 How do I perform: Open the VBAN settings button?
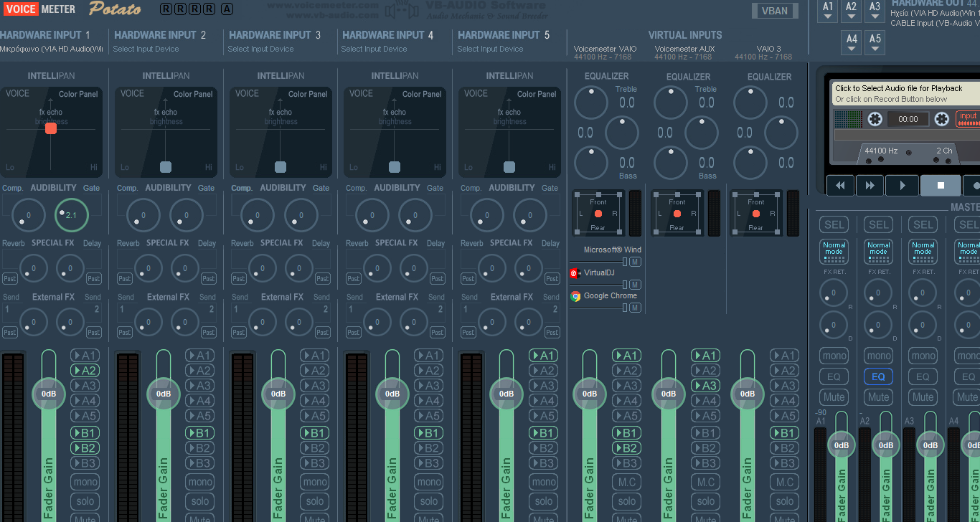click(775, 11)
